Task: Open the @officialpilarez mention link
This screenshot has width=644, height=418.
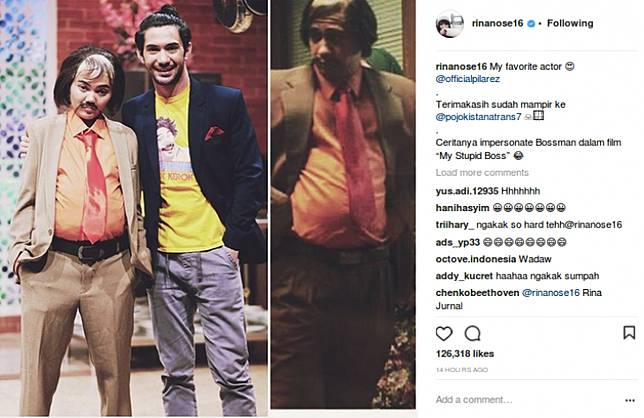Action: click(x=468, y=79)
